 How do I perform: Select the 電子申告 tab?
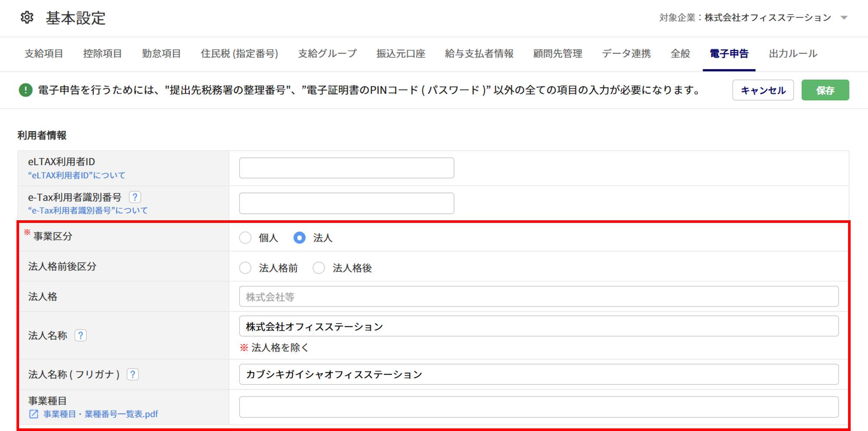[x=729, y=53]
